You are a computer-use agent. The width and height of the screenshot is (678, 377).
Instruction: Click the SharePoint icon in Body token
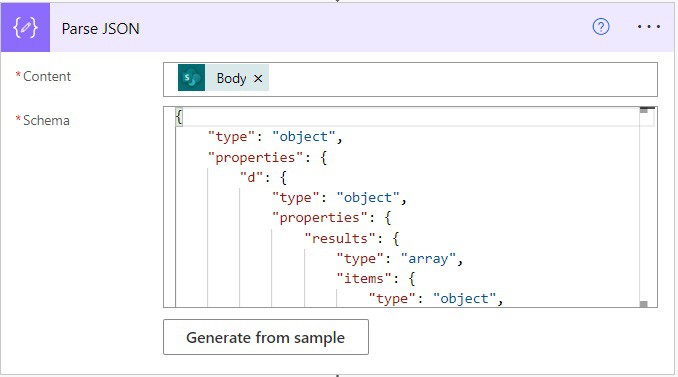(x=192, y=78)
